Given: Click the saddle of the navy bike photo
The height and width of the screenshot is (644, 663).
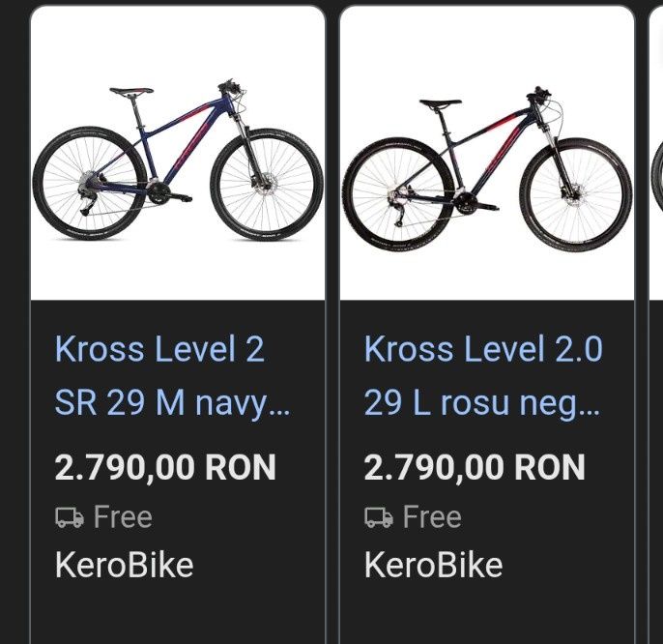Looking at the screenshot, I should point(131,93).
